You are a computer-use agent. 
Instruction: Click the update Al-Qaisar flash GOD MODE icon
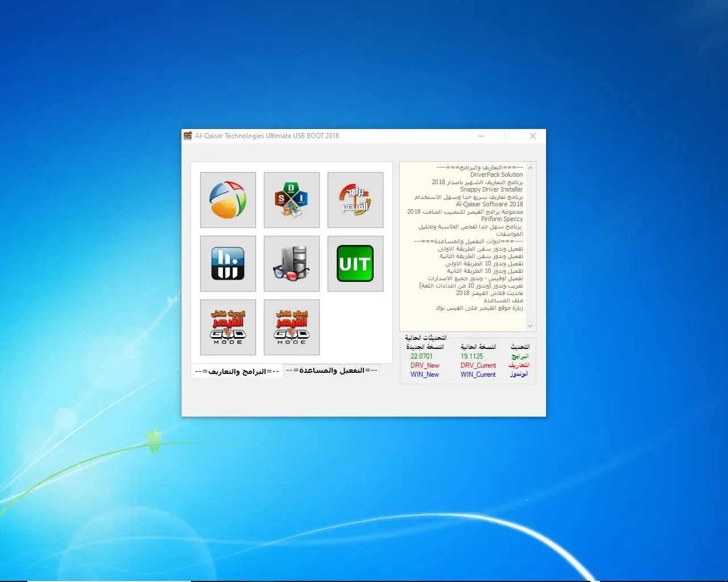(x=228, y=327)
